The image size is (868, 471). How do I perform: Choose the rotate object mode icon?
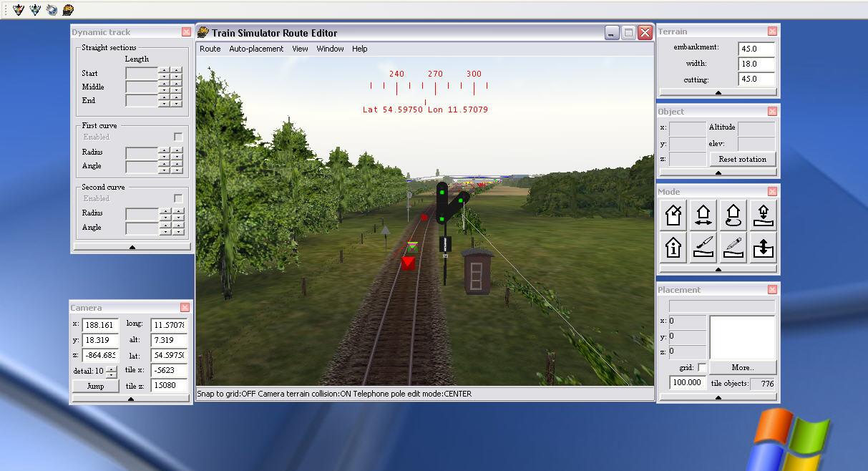(x=733, y=214)
